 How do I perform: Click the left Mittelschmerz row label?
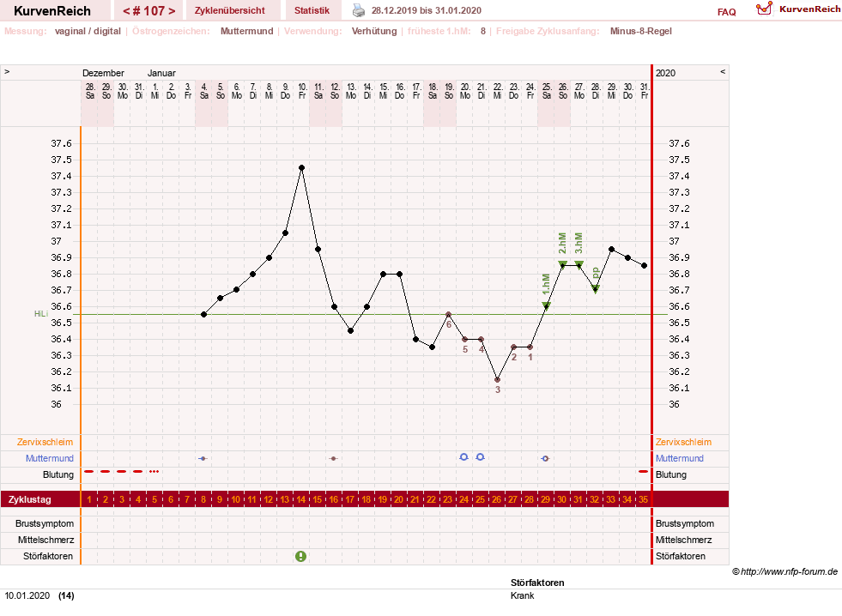(45, 540)
